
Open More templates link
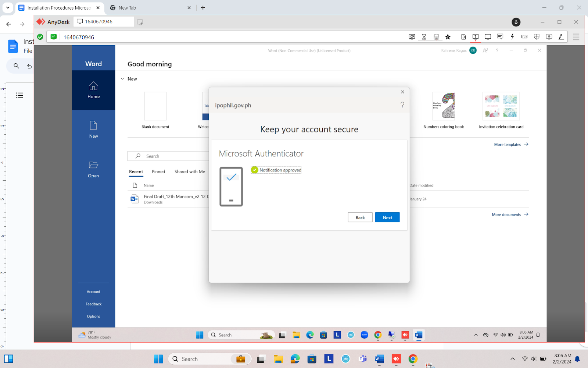511,145
